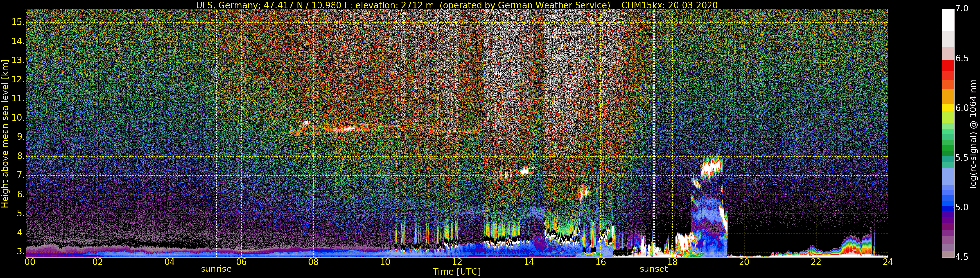This screenshot has height=278, width=980.
Task: Click the 00 tick on the time axis
Action: (30, 262)
